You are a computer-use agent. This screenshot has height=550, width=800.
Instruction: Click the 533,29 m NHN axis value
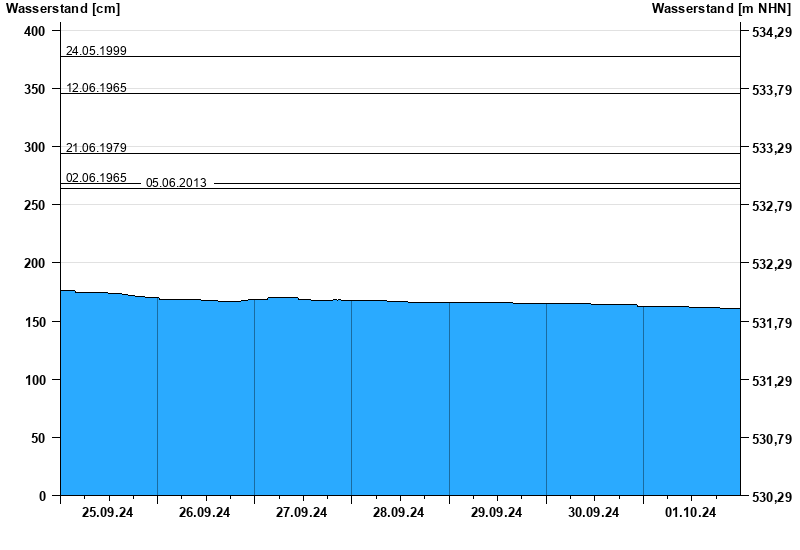tap(772, 148)
